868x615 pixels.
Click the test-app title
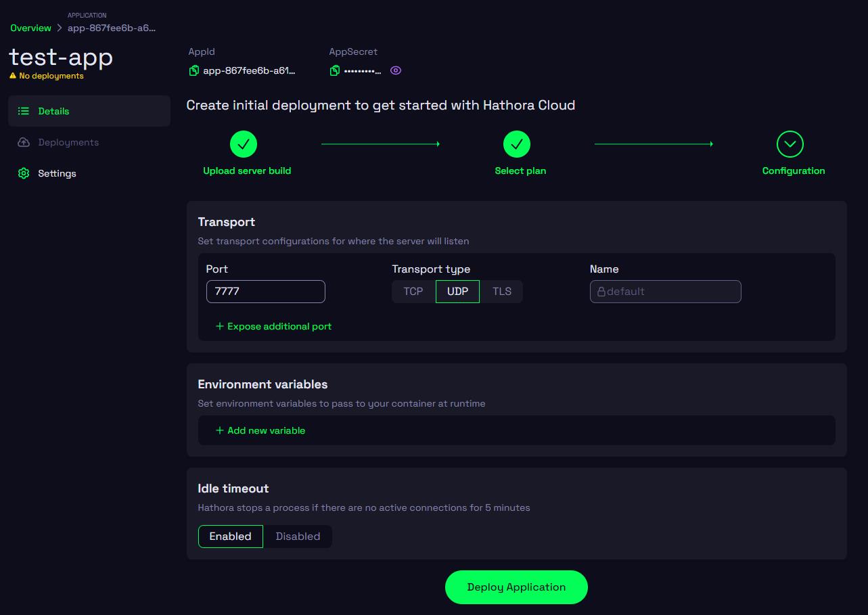tap(61, 57)
